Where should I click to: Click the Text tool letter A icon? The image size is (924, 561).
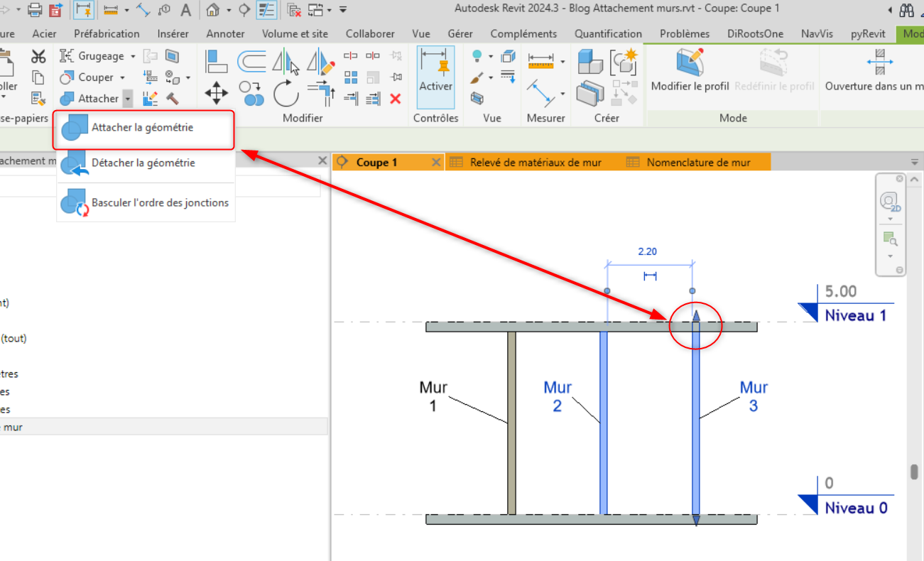185,10
